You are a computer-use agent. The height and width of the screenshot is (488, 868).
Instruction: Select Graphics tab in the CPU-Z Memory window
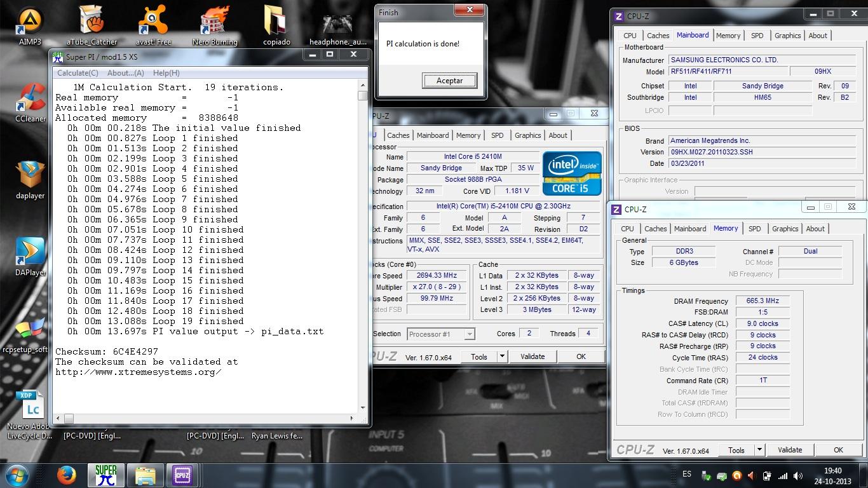[785, 229]
